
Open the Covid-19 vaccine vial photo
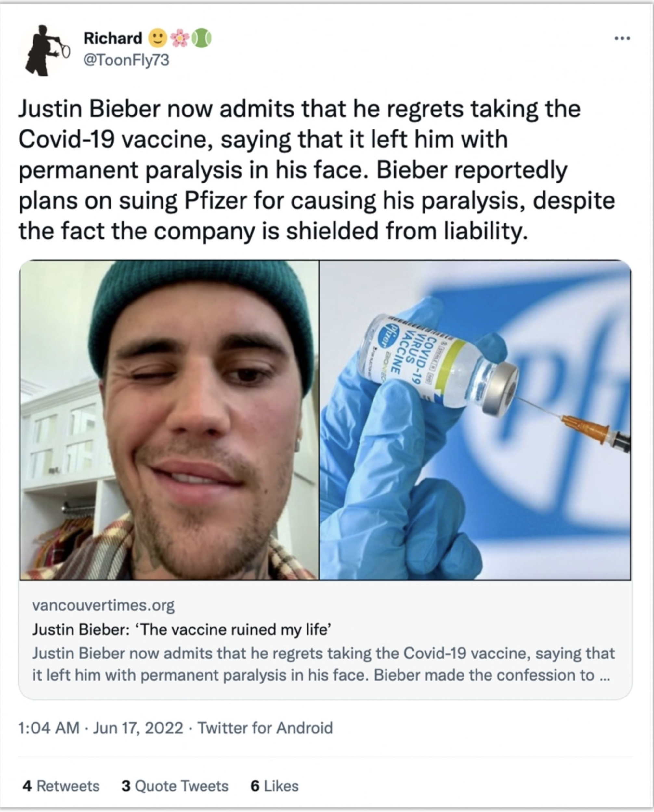475,420
